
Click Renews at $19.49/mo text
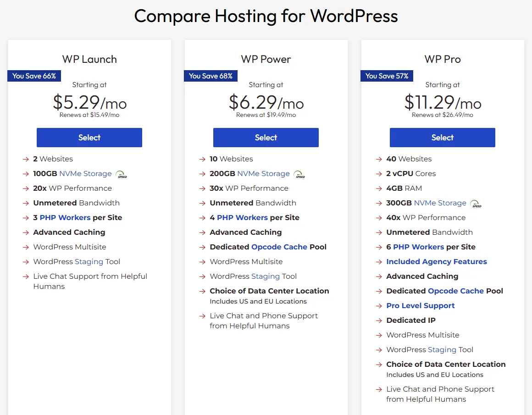tap(266, 115)
